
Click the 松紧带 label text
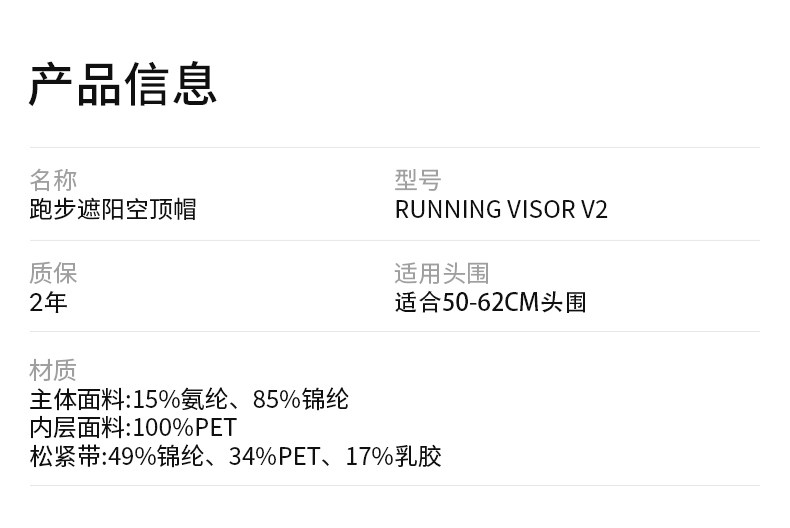tap(64, 457)
